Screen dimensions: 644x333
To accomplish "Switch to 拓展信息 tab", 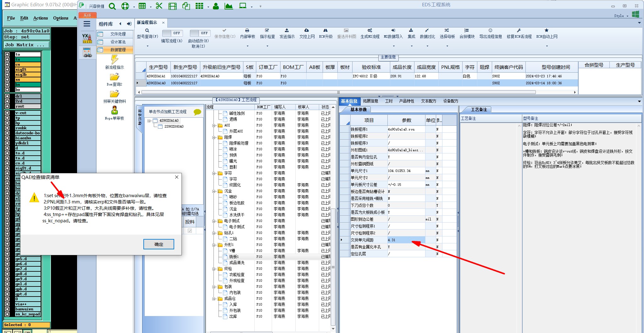I will pos(370,101).
